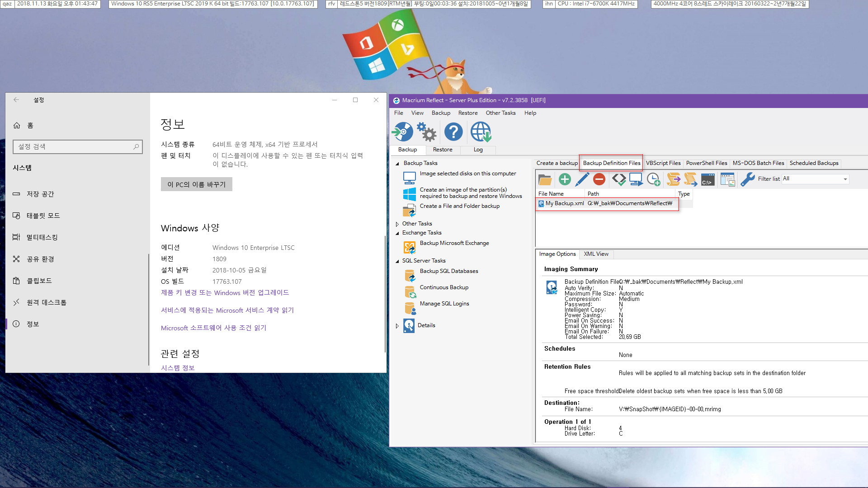This screenshot has height=488, width=868.
Task: Click the rescue media disc icon in Macrium toolbar
Action: click(x=402, y=132)
